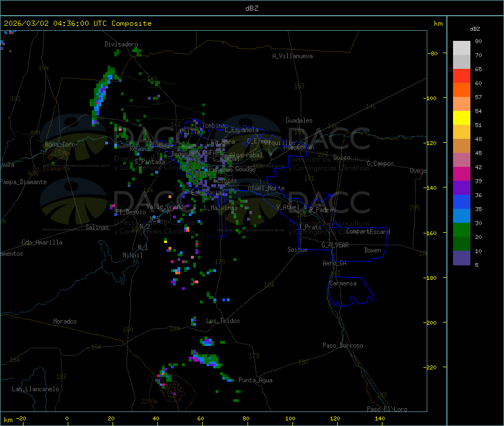The image size is (504, 426).
Task: Click the El_Desvio location label
Action: click(x=130, y=212)
